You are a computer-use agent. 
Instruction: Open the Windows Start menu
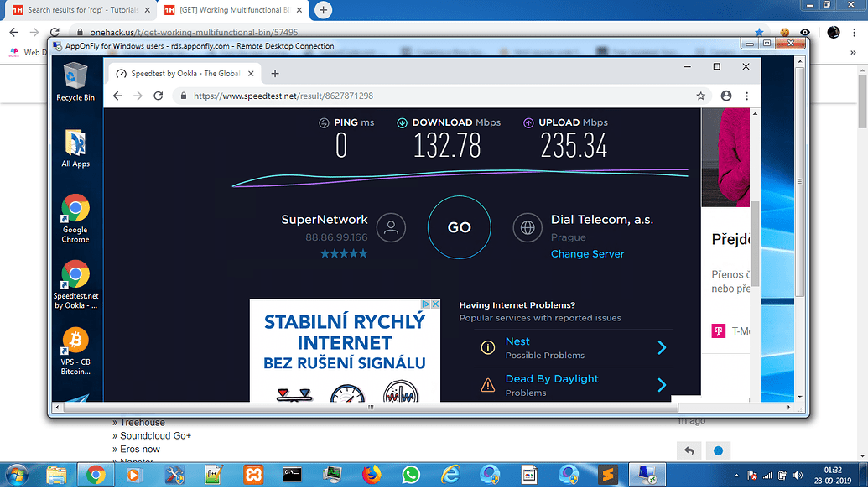17,475
